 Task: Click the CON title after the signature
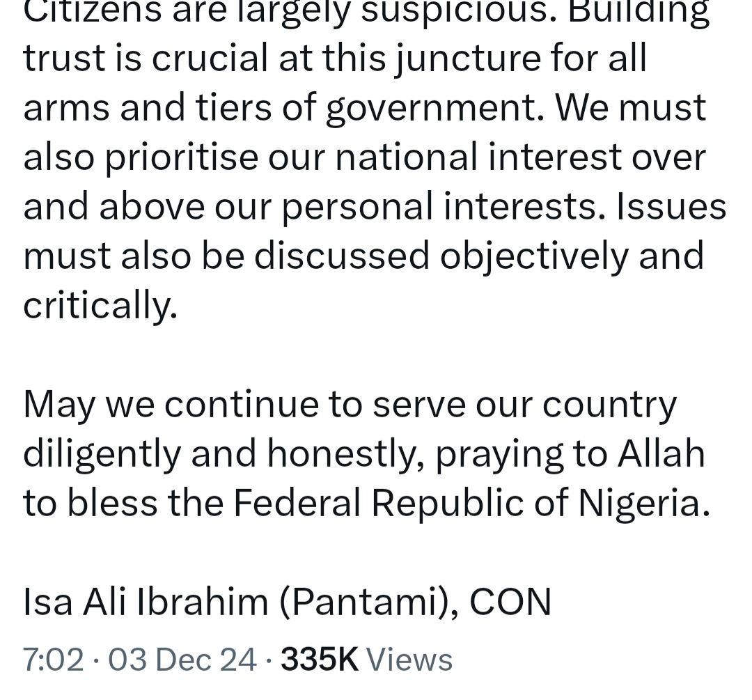tap(510, 602)
